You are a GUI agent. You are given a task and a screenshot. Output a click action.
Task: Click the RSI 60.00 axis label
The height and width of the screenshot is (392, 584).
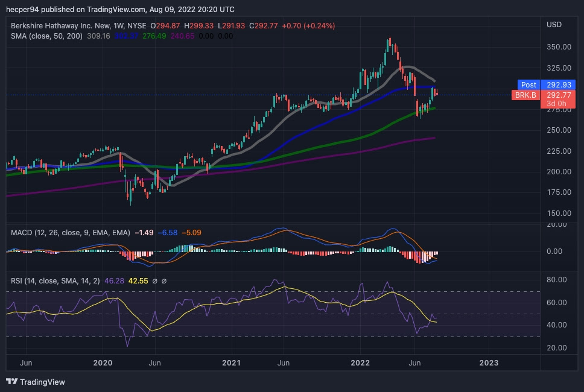point(556,302)
